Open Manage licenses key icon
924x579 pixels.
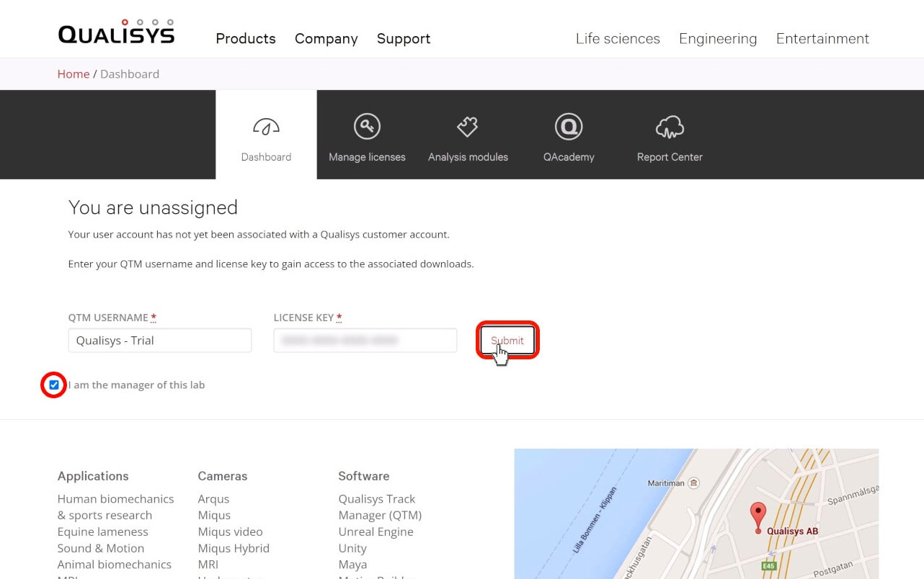tap(367, 127)
